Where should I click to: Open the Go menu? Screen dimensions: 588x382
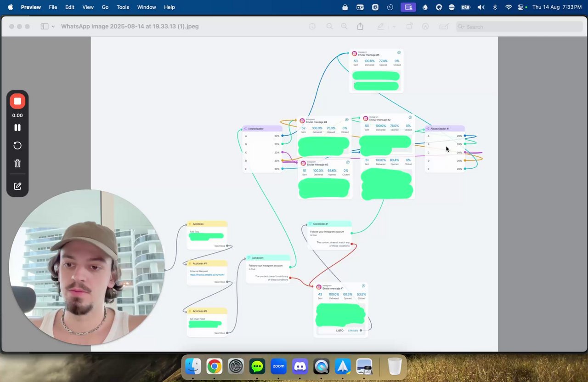point(105,7)
